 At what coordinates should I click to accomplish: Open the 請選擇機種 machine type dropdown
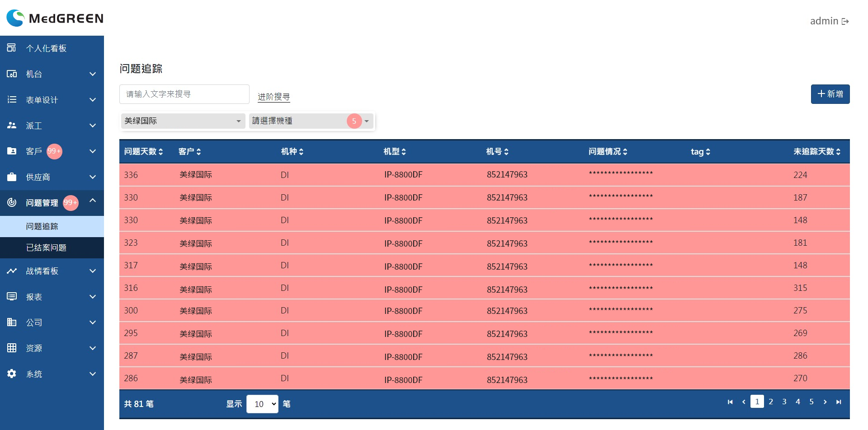[311, 121]
